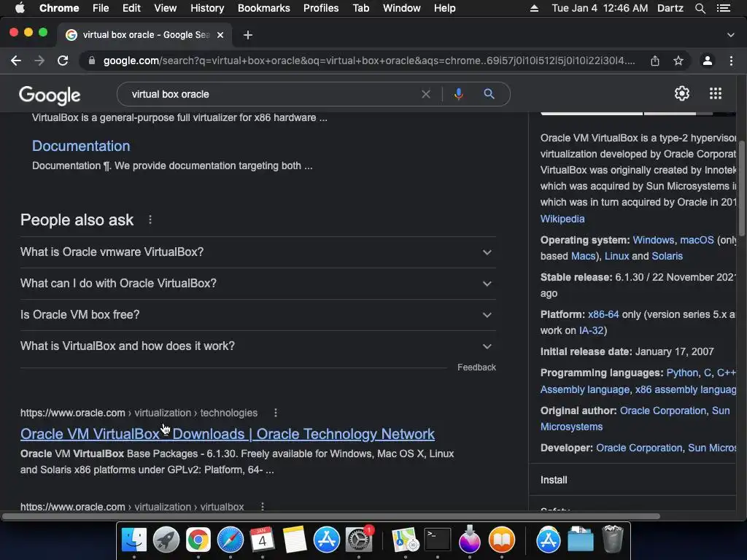The image size is (747, 560).
Task: Open the Documentation link
Action: [x=81, y=146]
